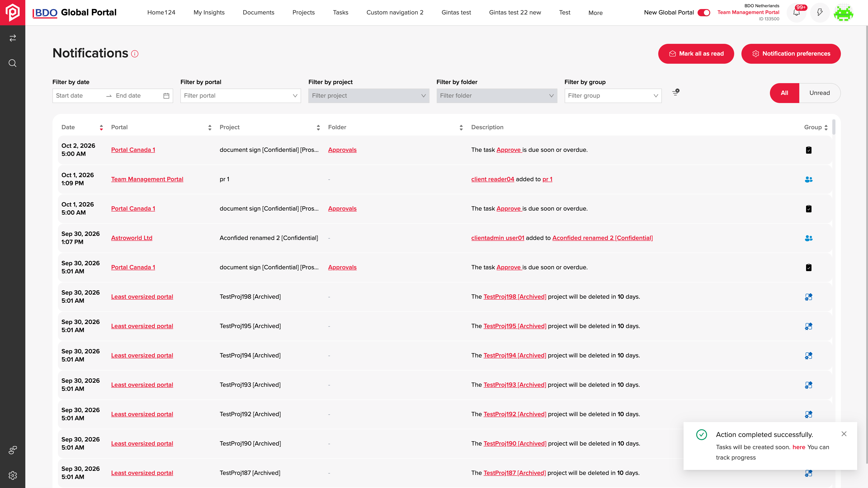Open the Filter folder dropdown
Screen dimensions: 868x488
point(497,96)
